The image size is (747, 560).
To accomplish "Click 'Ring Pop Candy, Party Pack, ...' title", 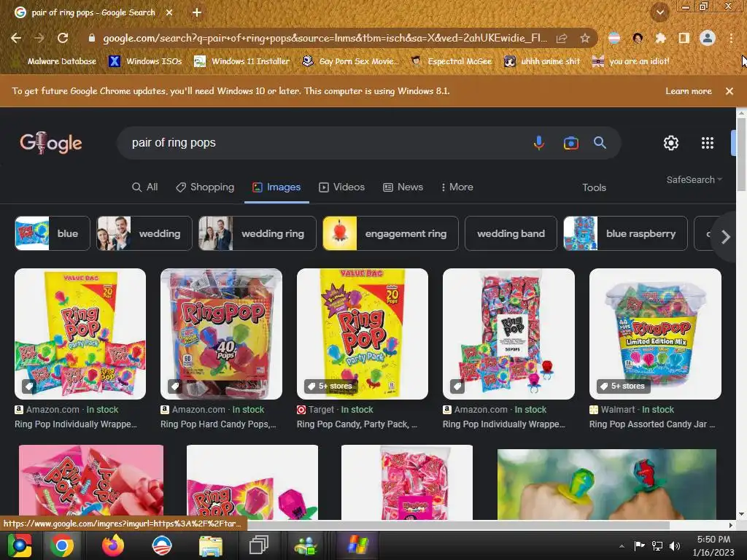I will (x=357, y=424).
